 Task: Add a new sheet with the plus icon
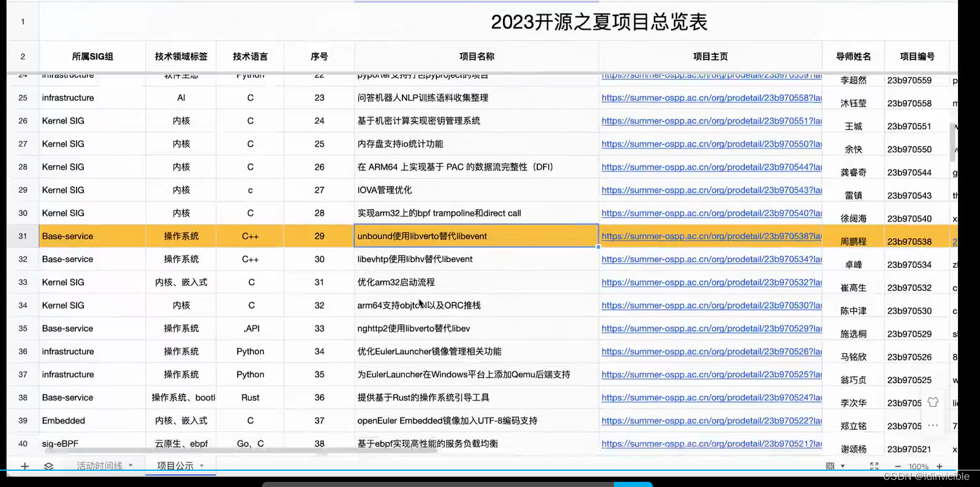[25, 465]
